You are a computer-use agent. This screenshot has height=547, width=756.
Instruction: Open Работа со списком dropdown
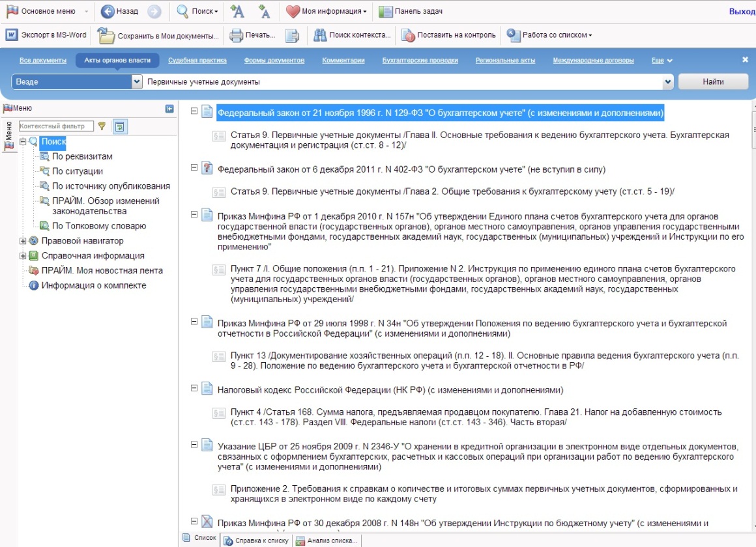549,35
